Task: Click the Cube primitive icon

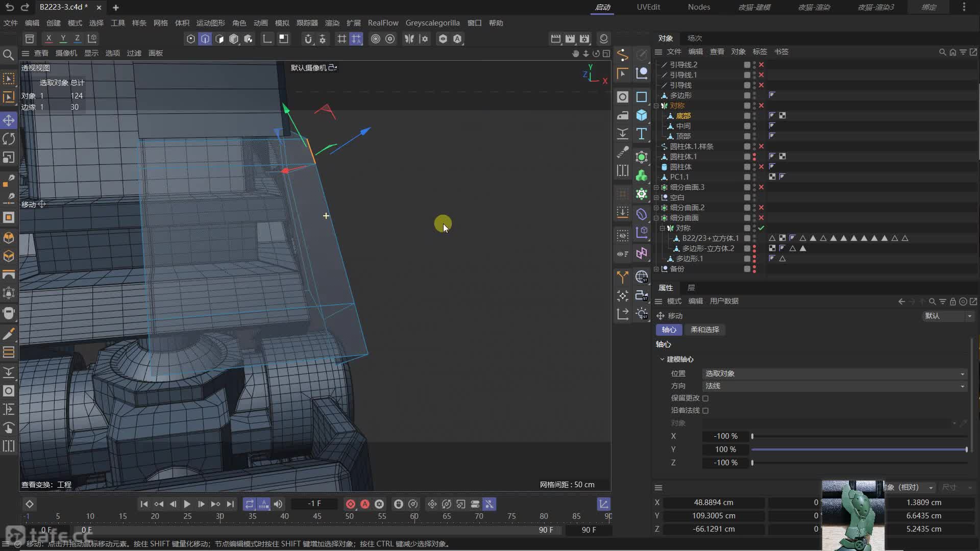Action: (x=642, y=115)
